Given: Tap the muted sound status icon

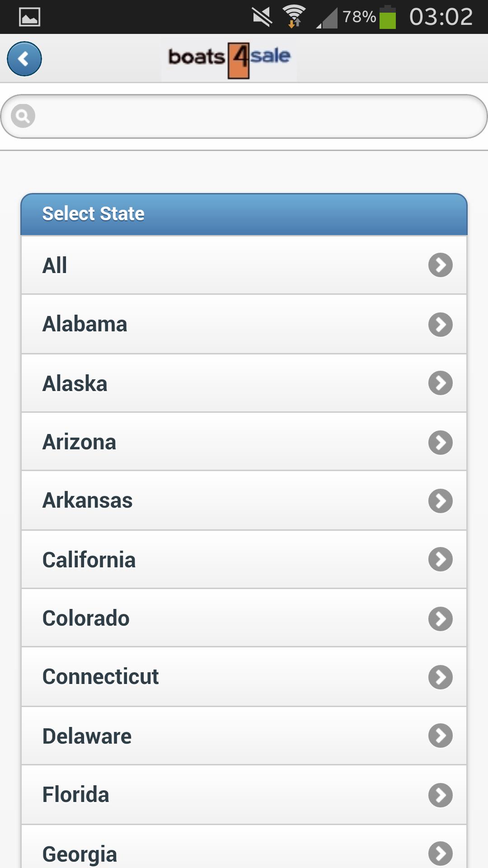Looking at the screenshot, I should pyautogui.click(x=262, y=17).
